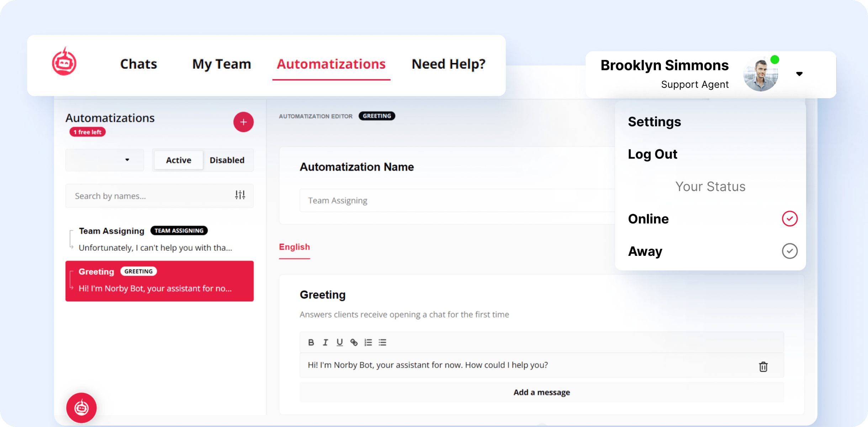Open the empty filter dropdown beside Active

pos(105,160)
